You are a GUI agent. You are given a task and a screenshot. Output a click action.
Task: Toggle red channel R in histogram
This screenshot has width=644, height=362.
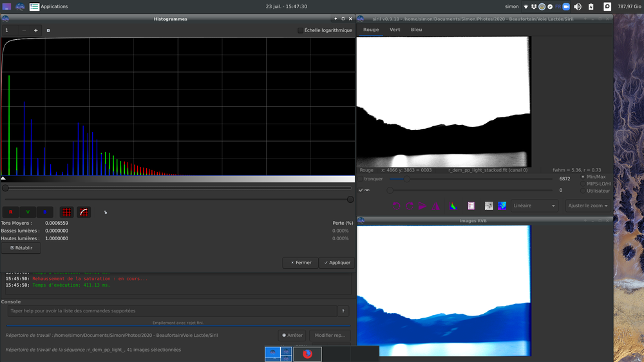pos(11,212)
